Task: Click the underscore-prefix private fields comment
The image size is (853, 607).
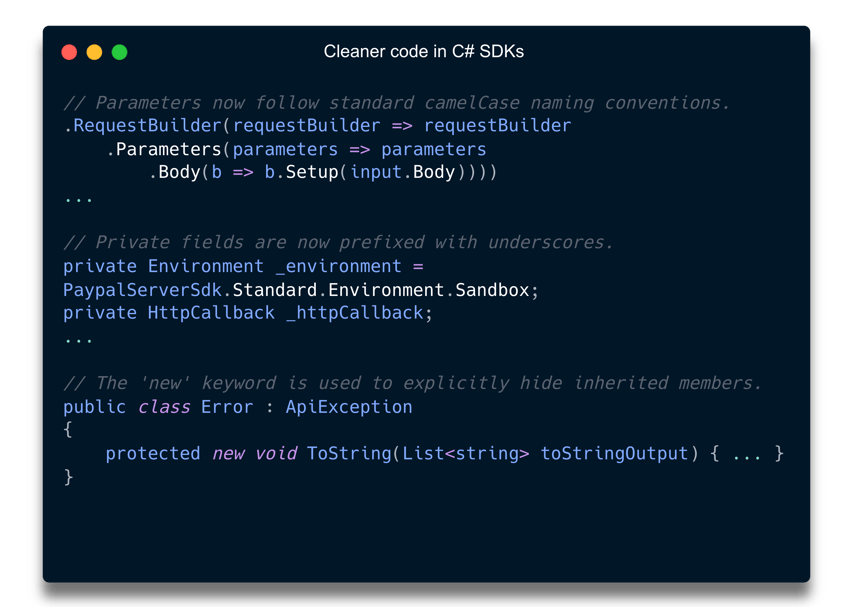Action: pos(338,243)
